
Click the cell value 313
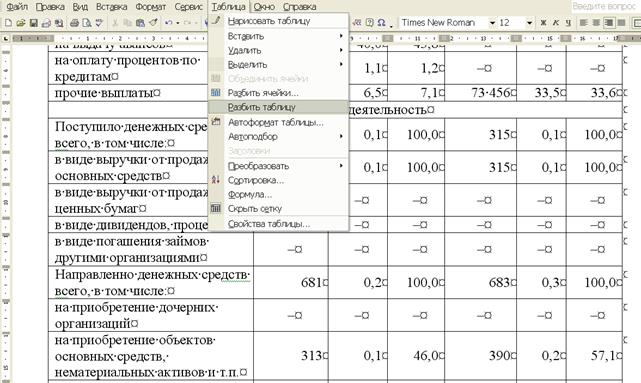(x=311, y=356)
